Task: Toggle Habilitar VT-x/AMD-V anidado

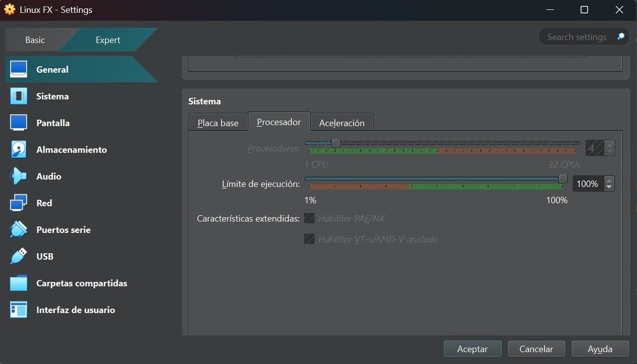Action: (x=309, y=239)
